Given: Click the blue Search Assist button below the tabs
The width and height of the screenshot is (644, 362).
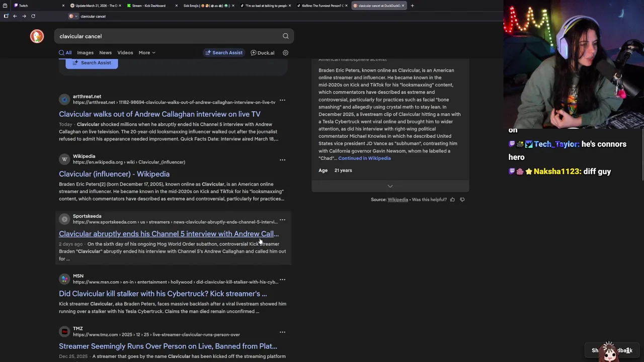Looking at the screenshot, I should (92, 63).
